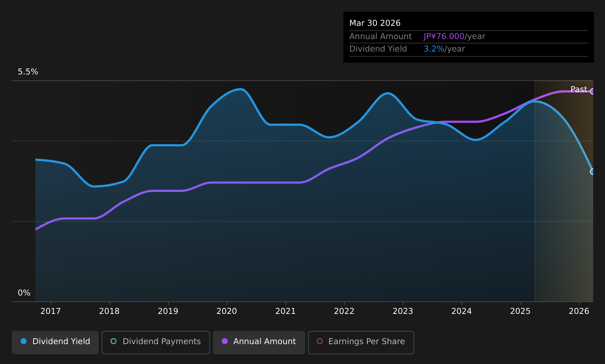This screenshot has height=364, width=605.
Task: Click the Mar 30 2026 tooltip date
Action: click(375, 23)
